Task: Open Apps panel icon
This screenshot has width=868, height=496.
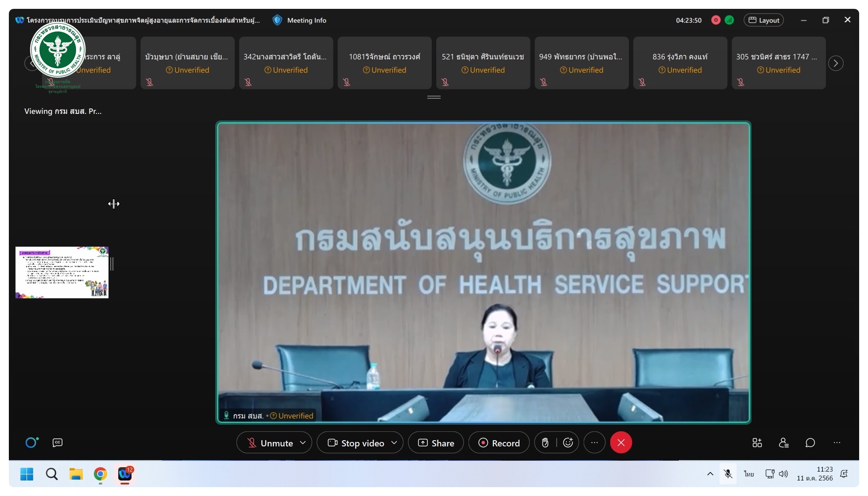Action: (x=757, y=443)
